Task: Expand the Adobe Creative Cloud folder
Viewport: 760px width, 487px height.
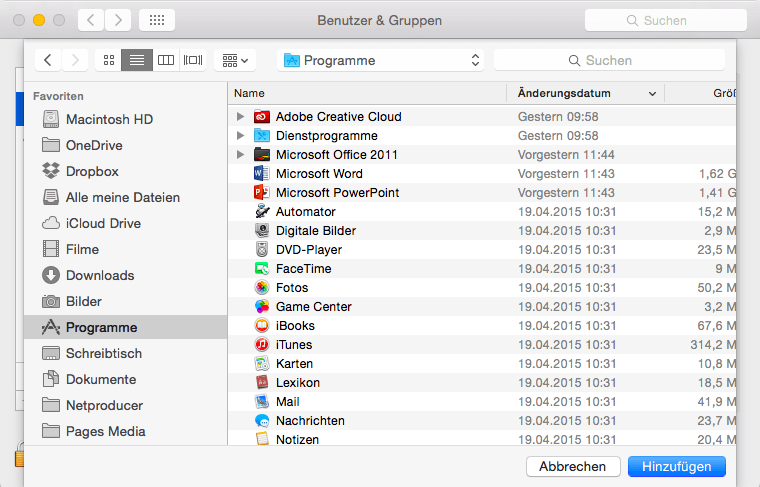Action: (x=240, y=117)
